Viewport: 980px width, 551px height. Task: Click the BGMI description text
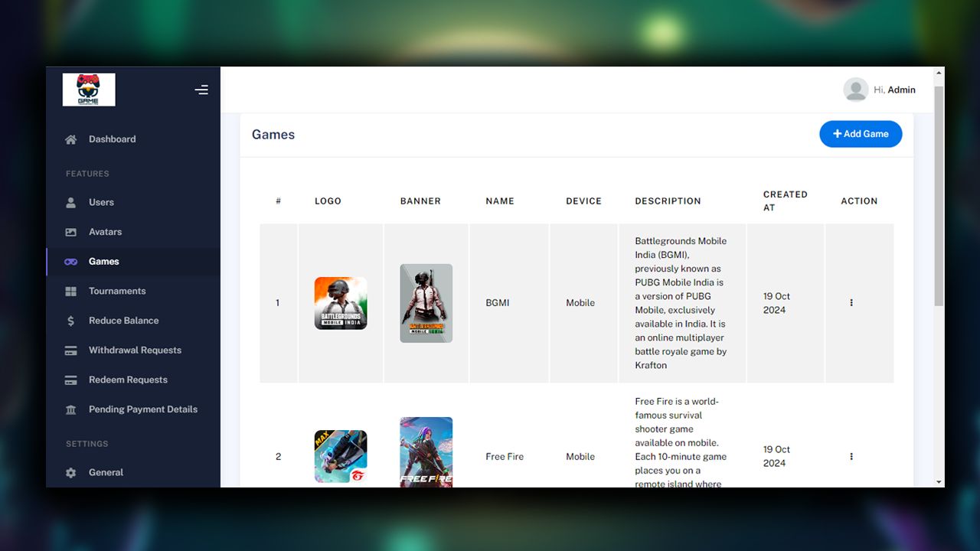(681, 303)
